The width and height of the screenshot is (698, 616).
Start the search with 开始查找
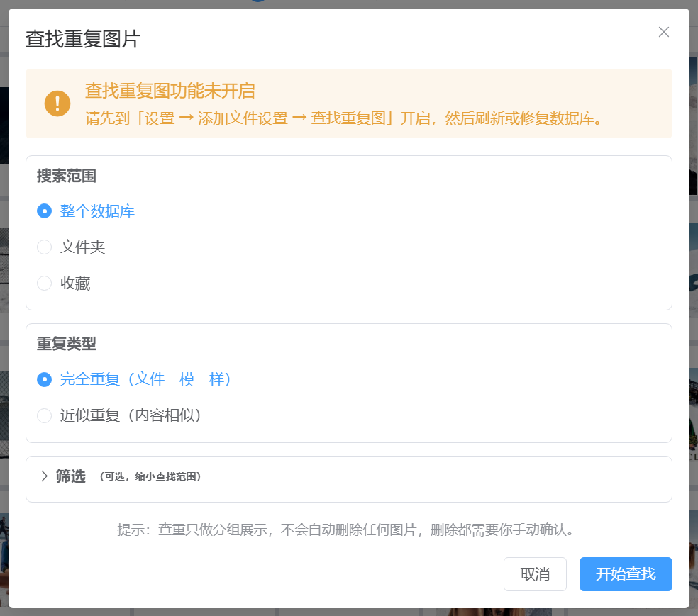click(626, 574)
